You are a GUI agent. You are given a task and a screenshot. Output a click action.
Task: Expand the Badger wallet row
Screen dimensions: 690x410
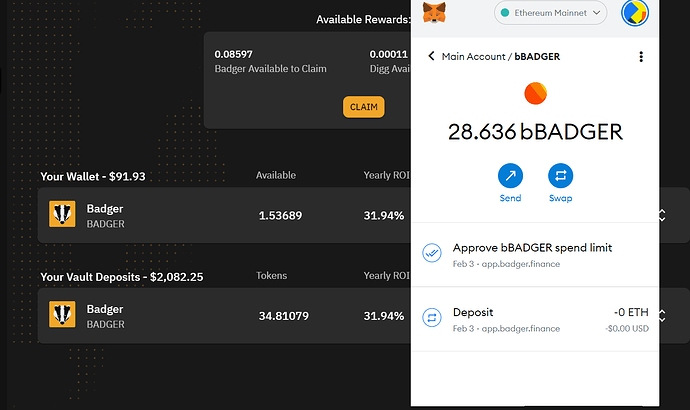point(661,215)
